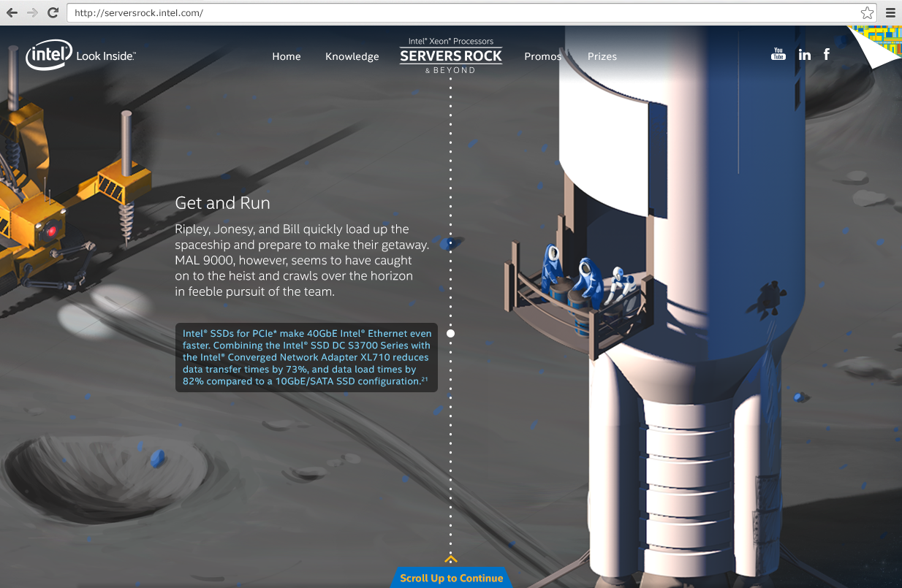
Task: Click the Intel SSDs for PCIe info box
Action: [x=307, y=357]
